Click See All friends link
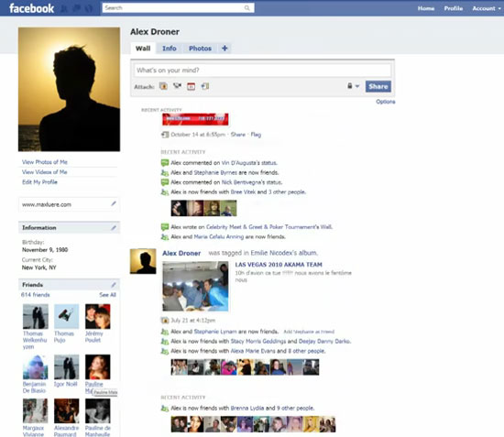Viewport: 504px width, 437px height. click(x=107, y=295)
